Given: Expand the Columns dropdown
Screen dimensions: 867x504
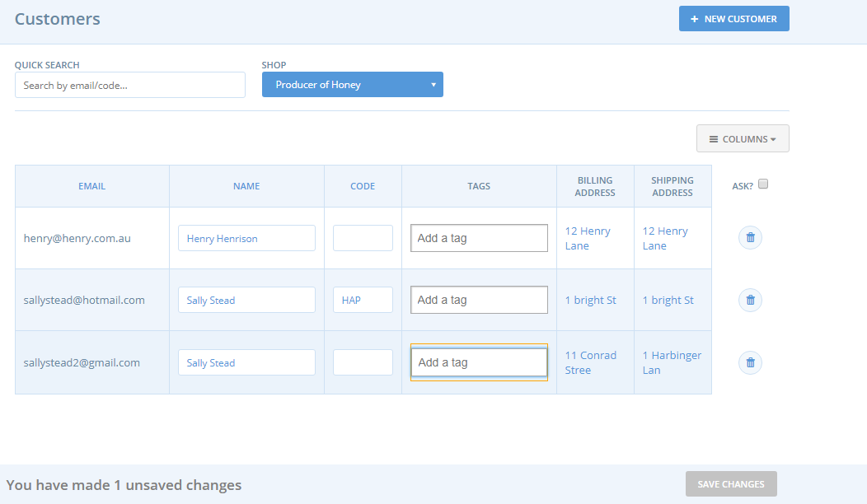Looking at the screenshot, I should (743, 138).
